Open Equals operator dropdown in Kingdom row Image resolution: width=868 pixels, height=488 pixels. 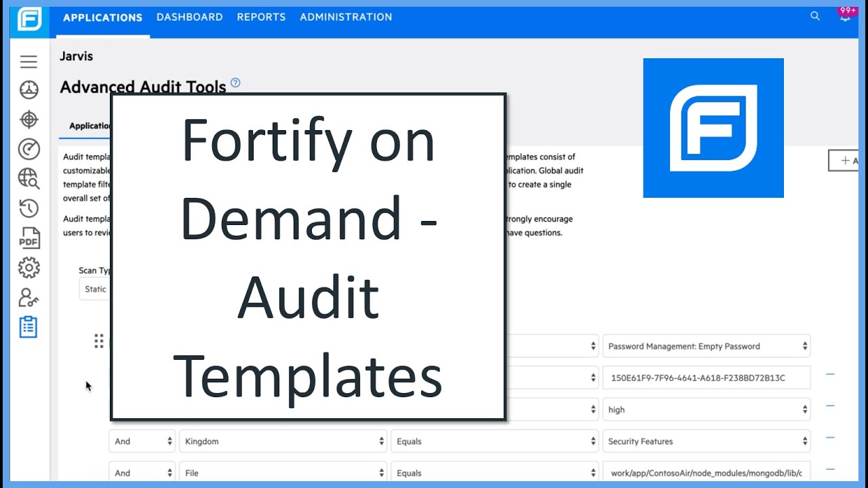[494, 441]
